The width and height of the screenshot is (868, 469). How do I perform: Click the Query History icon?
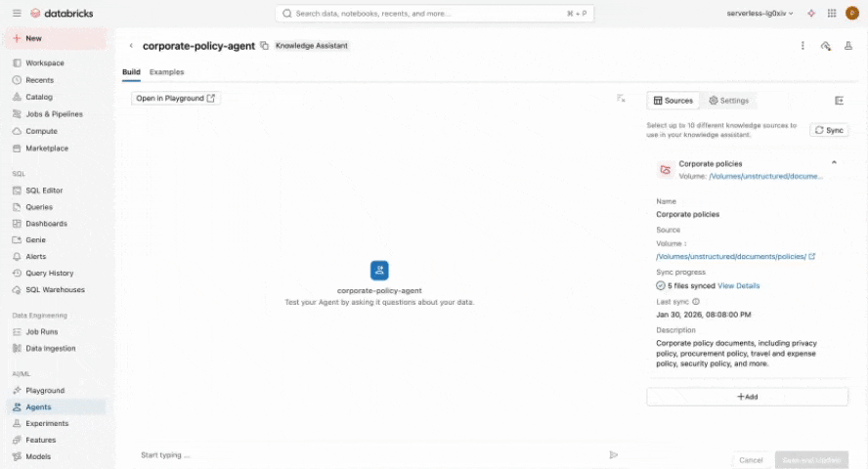17,274
